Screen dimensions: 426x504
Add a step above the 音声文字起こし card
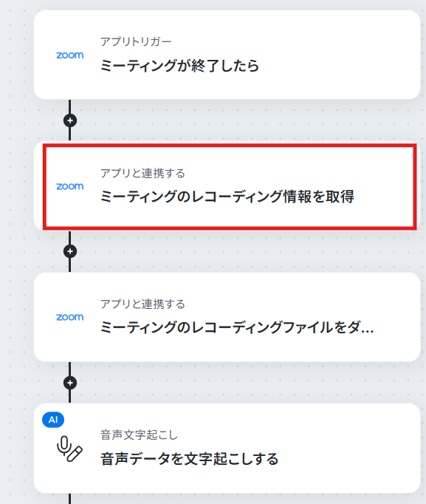(x=70, y=383)
